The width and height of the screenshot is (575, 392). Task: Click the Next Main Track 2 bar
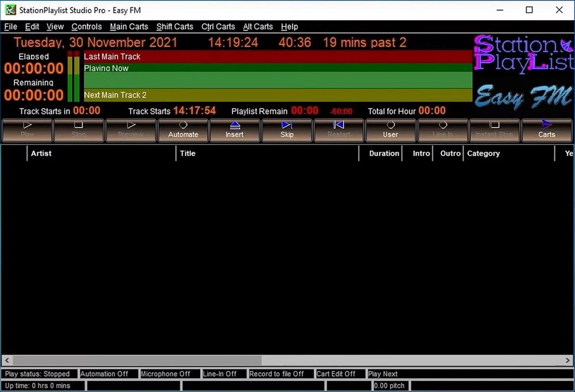tap(278, 95)
